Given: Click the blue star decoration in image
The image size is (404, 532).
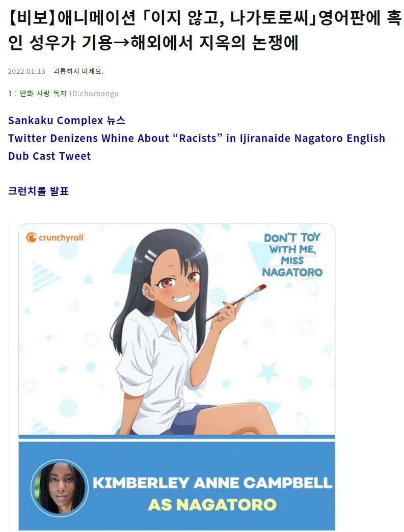Looking at the screenshot, I should pyautogui.click(x=268, y=373).
